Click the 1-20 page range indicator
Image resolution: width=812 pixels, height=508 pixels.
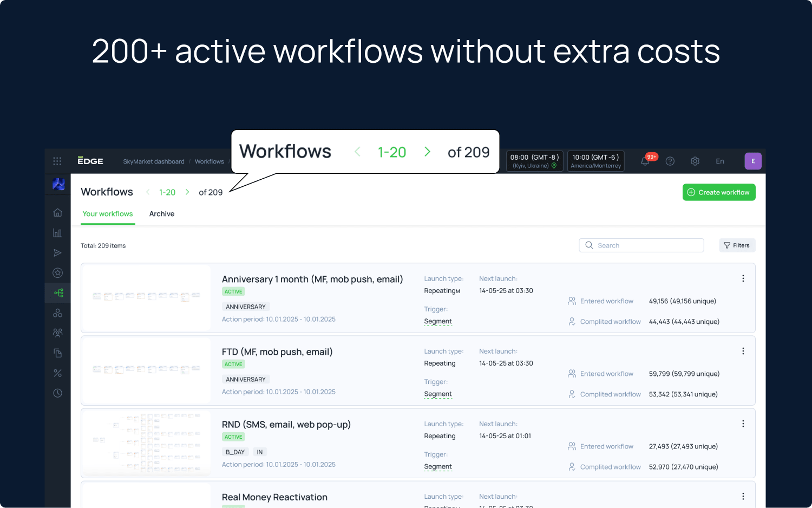[167, 192]
